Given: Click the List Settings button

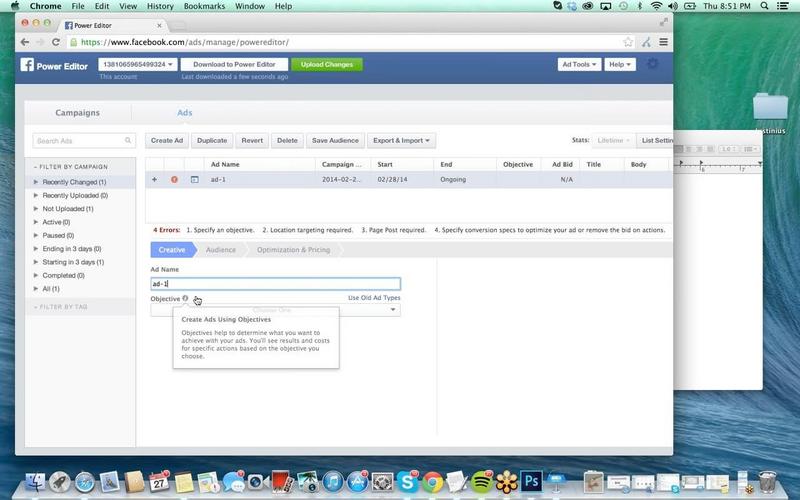Looking at the screenshot, I should click(x=657, y=140).
